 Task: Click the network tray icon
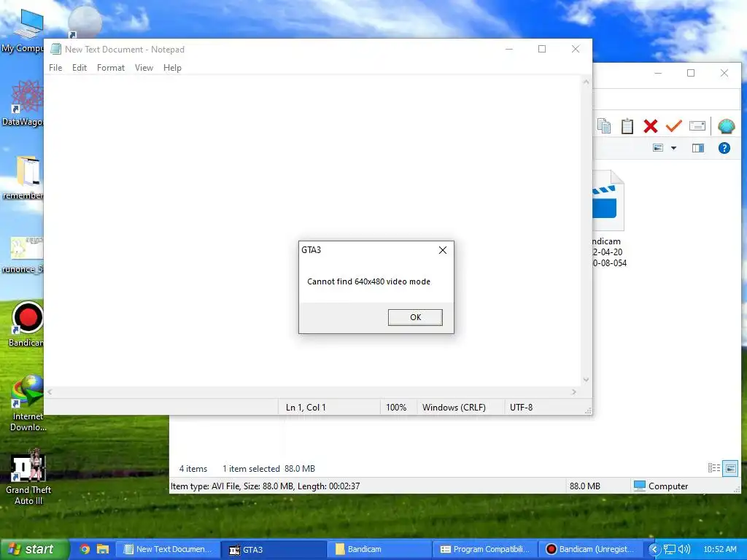tap(670, 550)
